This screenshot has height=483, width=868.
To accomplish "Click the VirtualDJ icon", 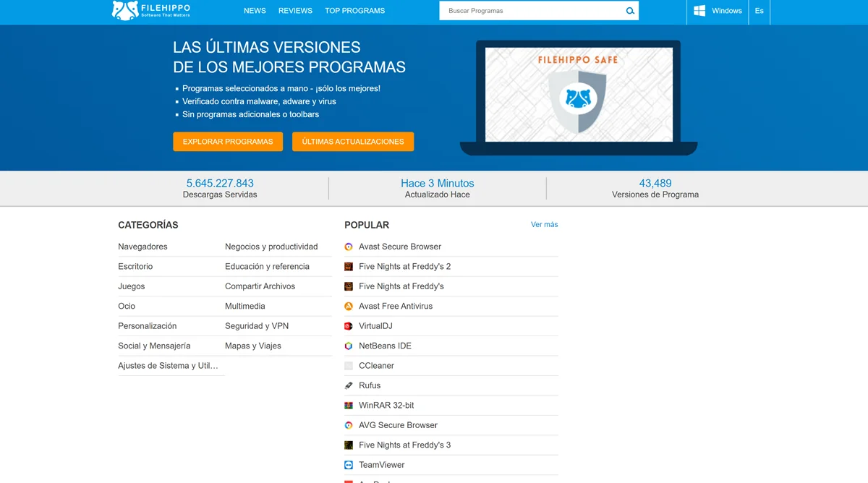I will tap(349, 326).
